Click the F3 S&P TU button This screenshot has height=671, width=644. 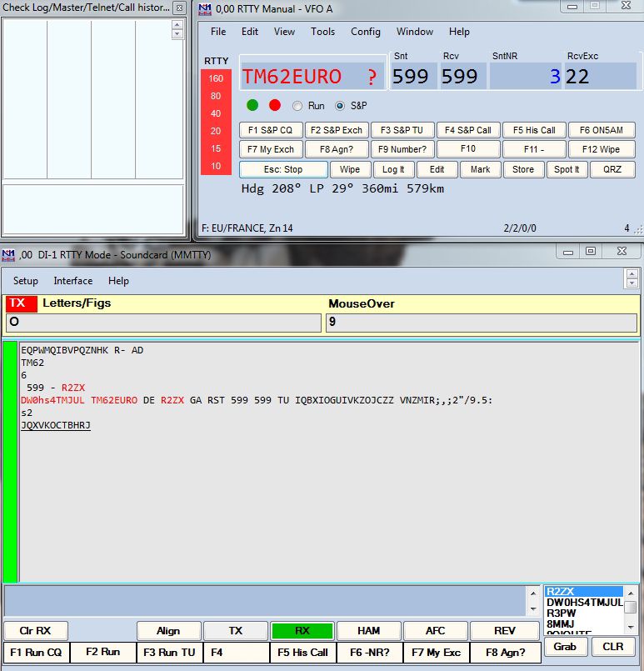point(402,130)
